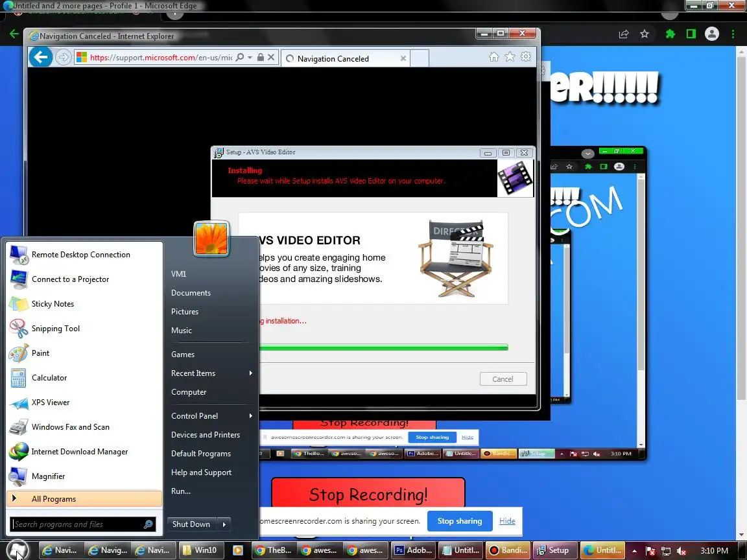Open the green extensions puzzle icon
The height and width of the screenshot is (560, 747).
[670, 34]
